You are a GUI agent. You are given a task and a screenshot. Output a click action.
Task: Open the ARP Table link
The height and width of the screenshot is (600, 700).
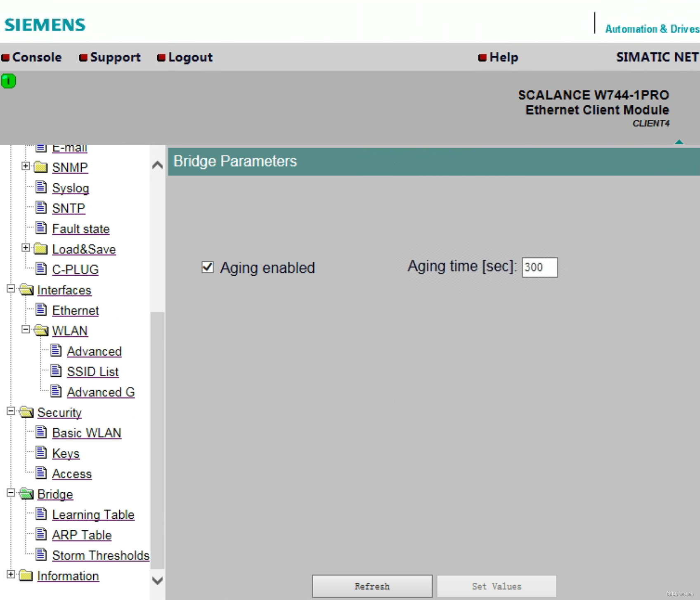click(82, 535)
